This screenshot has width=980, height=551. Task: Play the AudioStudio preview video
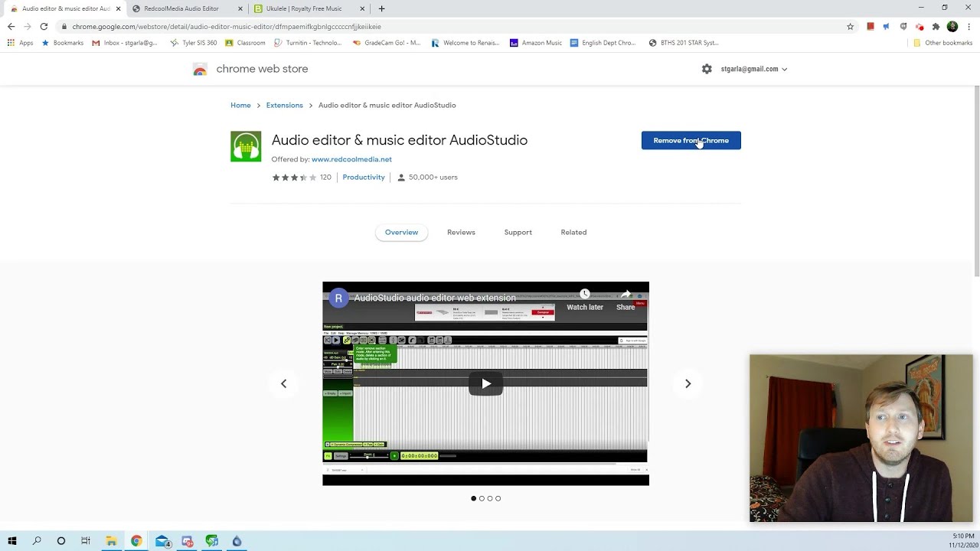485,383
